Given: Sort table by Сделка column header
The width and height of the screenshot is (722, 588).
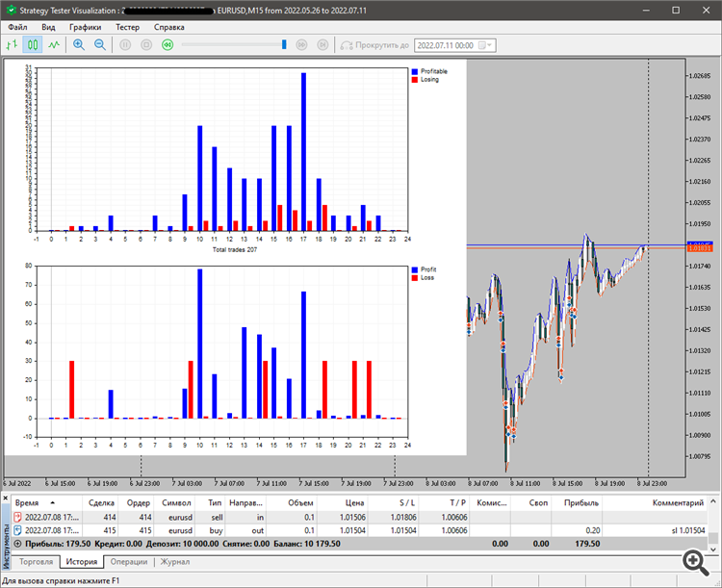Looking at the screenshot, I should point(101,502).
